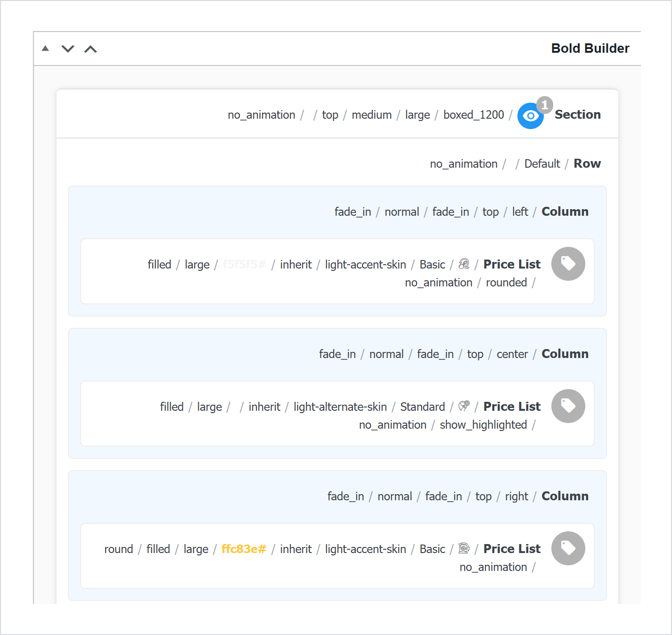Toggle the blue eye icon beside Section
This screenshot has height=635, width=672.
click(530, 116)
